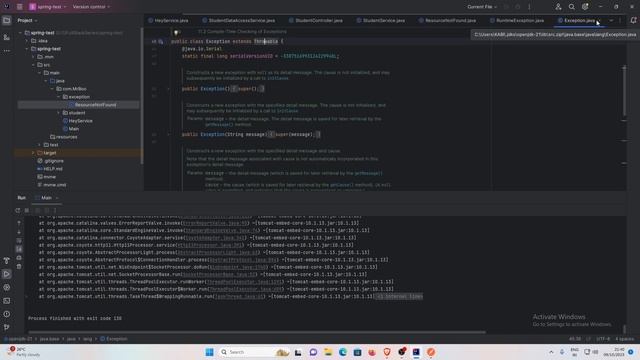
Task: Open HELP.md file in tree
Action: 50,169
